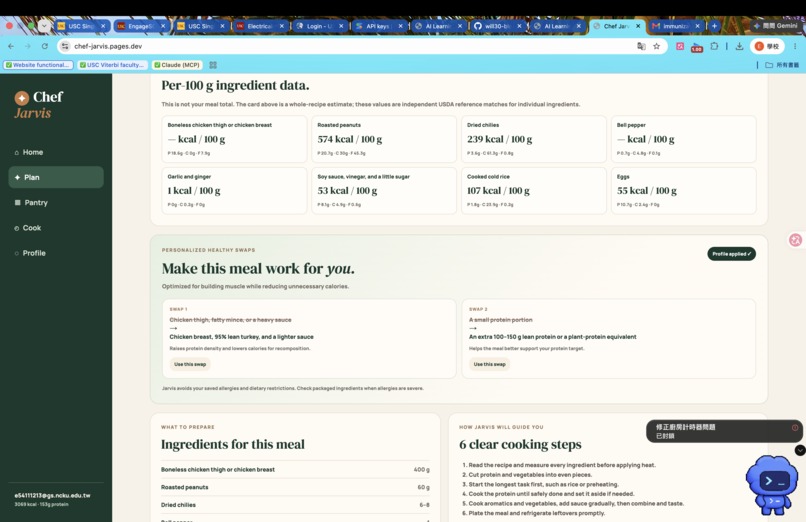Image resolution: width=806 pixels, height=522 pixels.
Task: Click the 'Per-100 g ingredient data' heading
Action: (x=235, y=85)
